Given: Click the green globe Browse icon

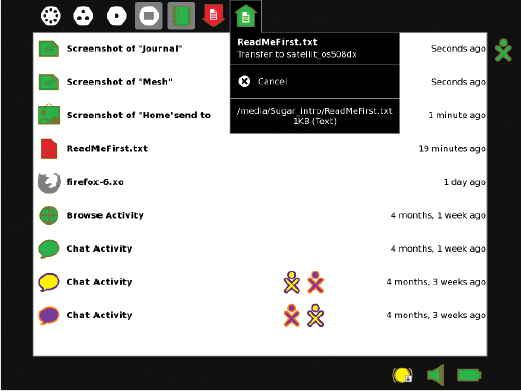Looking at the screenshot, I should coord(49,215).
